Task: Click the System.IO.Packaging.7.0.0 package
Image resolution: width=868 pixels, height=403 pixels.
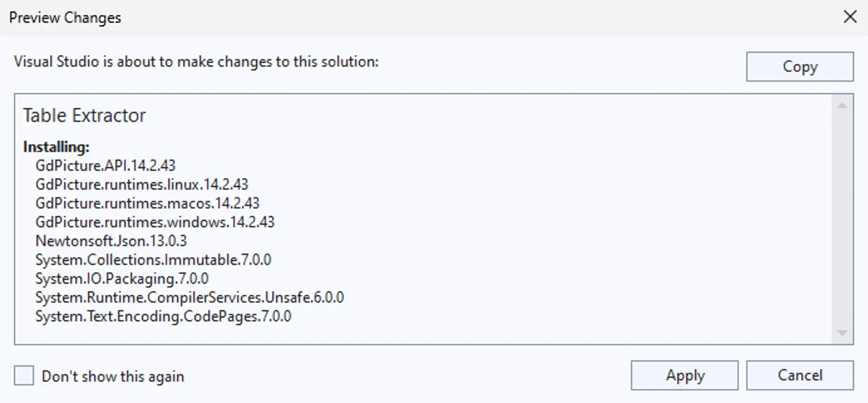Action: coord(122,279)
